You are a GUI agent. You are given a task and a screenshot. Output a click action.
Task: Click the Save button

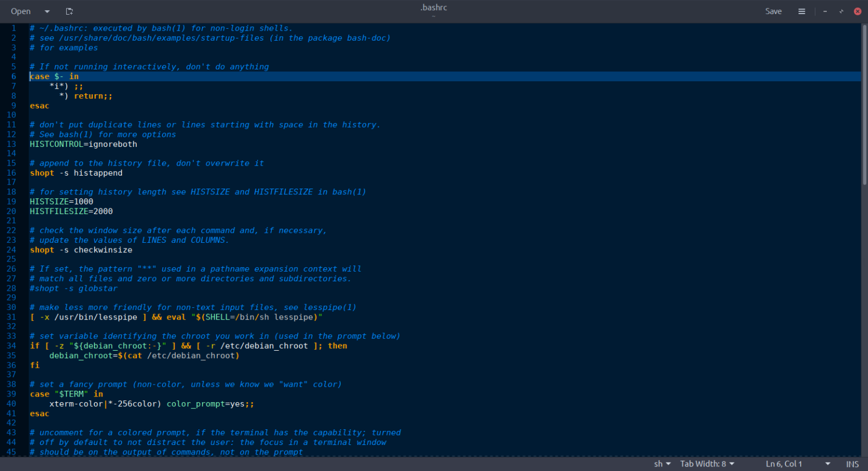773,11
